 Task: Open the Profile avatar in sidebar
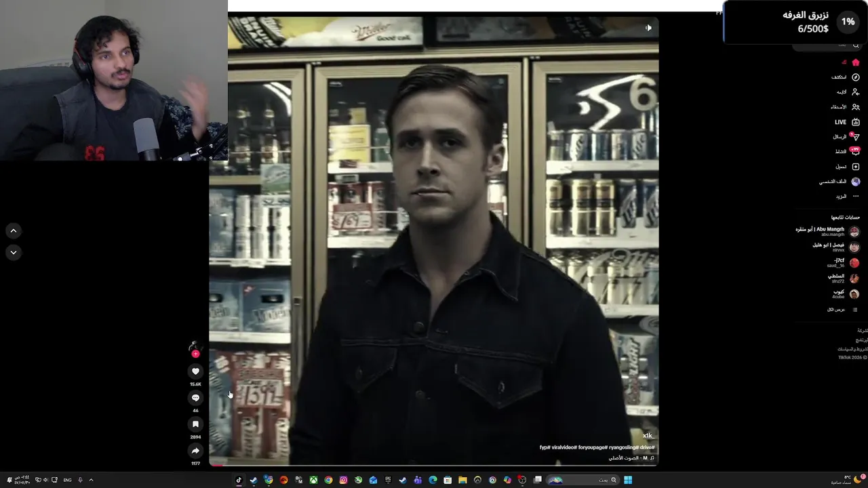pos(855,182)
